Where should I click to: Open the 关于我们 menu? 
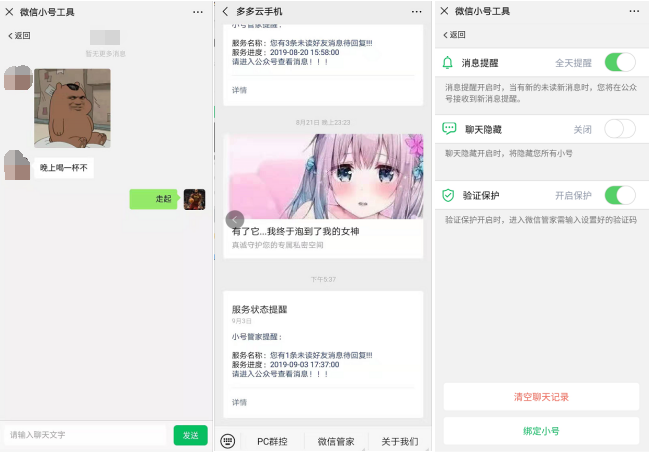399,442
